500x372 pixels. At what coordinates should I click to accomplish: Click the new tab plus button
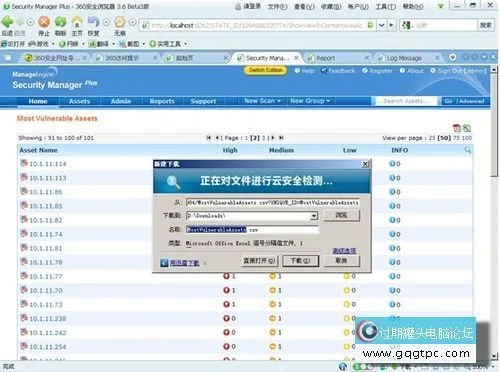(x=452, y=57)
